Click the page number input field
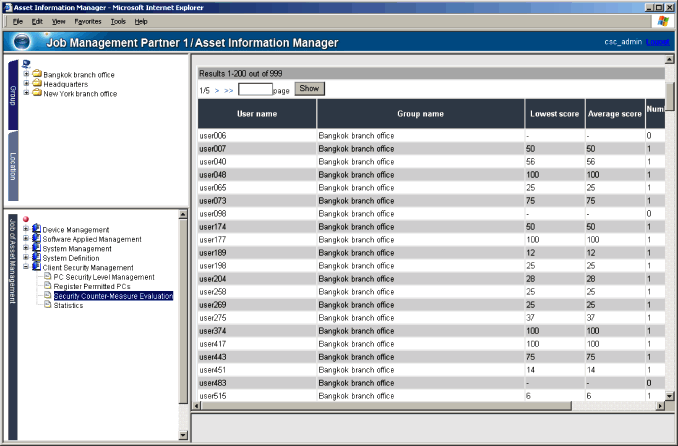The width and height of the screenshot is (678, 446). click(255, 89)
